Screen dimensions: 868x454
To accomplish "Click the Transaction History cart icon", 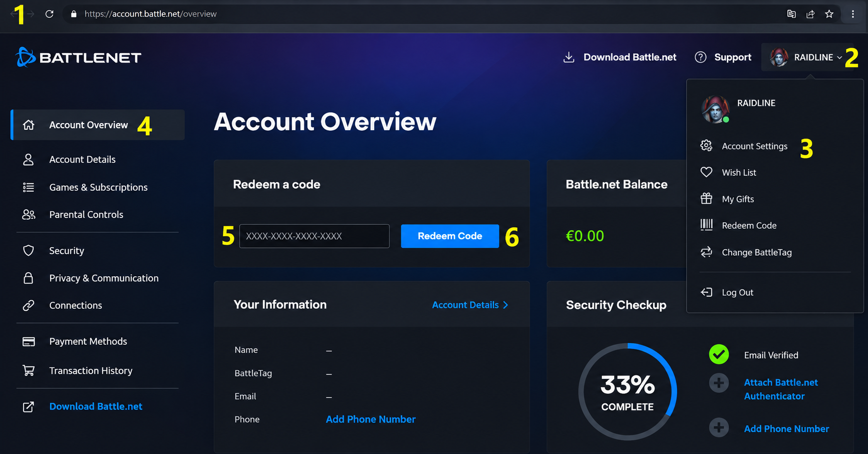I will [29, 370].
